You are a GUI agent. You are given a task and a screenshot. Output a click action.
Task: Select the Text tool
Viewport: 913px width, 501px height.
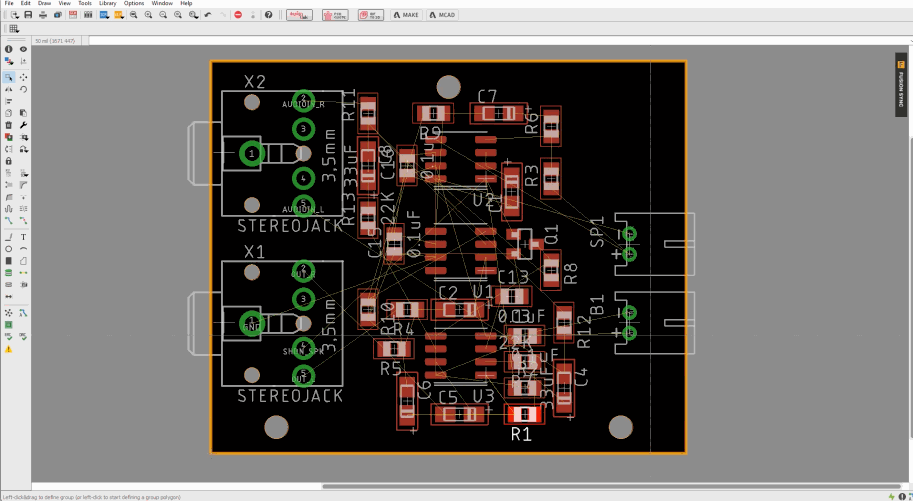(x=23, y=236)
